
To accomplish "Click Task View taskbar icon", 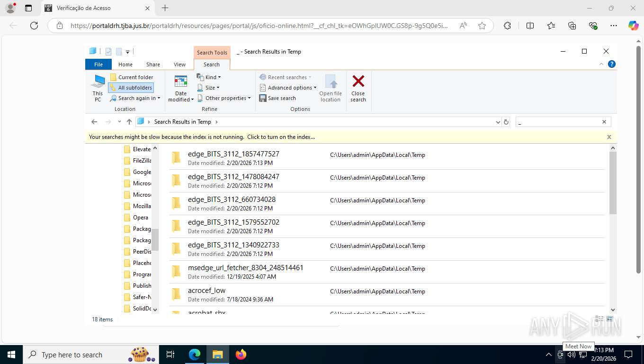I will [171, 355].
